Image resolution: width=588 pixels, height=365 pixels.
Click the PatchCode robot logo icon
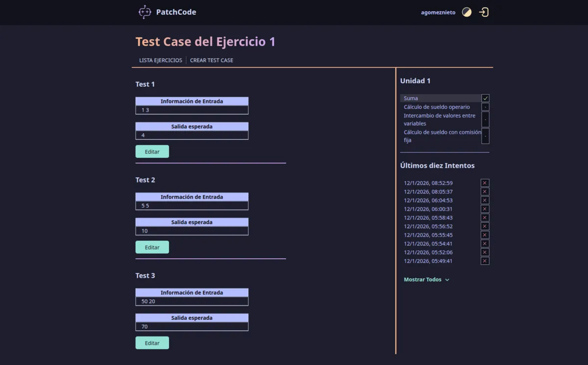[x=145, y=12]
